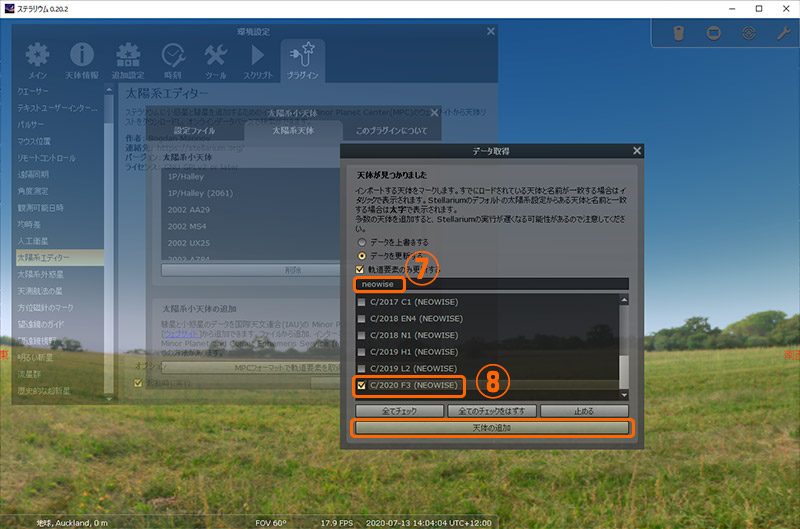Click the cylinder icon in top-right toolbar
Image resolution: width=800 pixels, height=529 pixels.
pos(679,33)
